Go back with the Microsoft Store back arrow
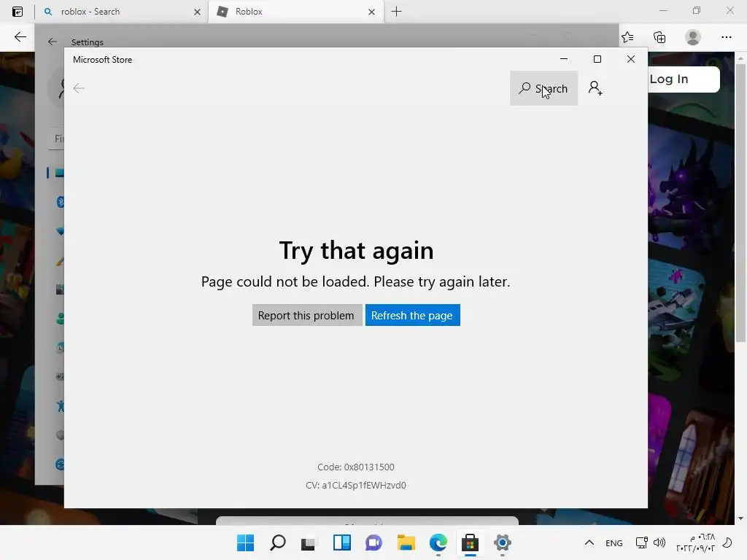747x560 pixels. point(79,88)
